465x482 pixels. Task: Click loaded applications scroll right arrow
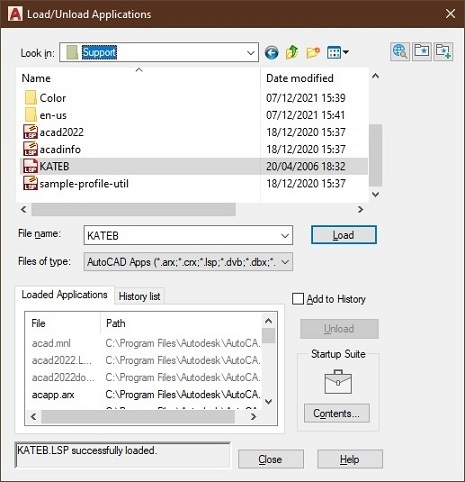(x=253, y=417)
